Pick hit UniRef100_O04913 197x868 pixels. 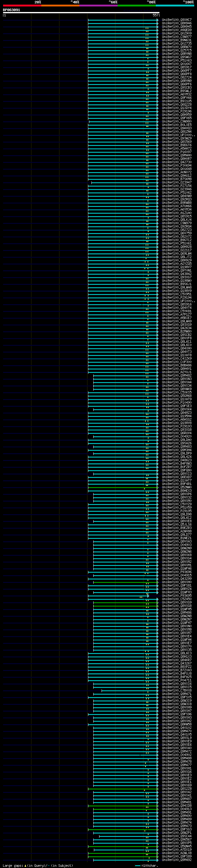coord(177,809)
